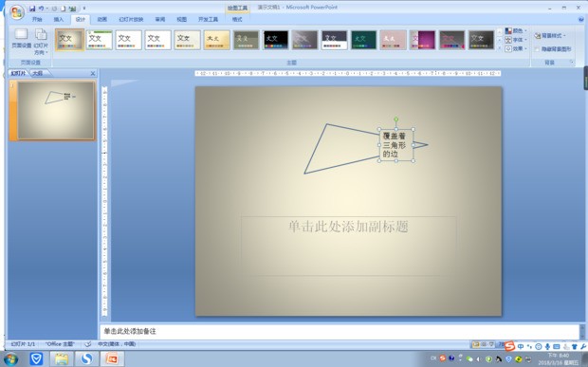Switch to Developer (开发工具) ribbon tab
Screen dimensions: 588x367
pyautogui.click(x=208, y=19)
